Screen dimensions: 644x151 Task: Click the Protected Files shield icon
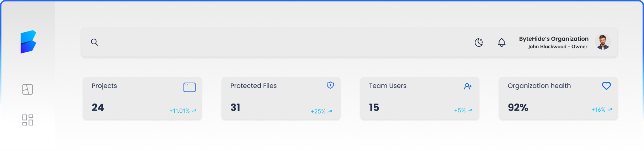[330, 85]
